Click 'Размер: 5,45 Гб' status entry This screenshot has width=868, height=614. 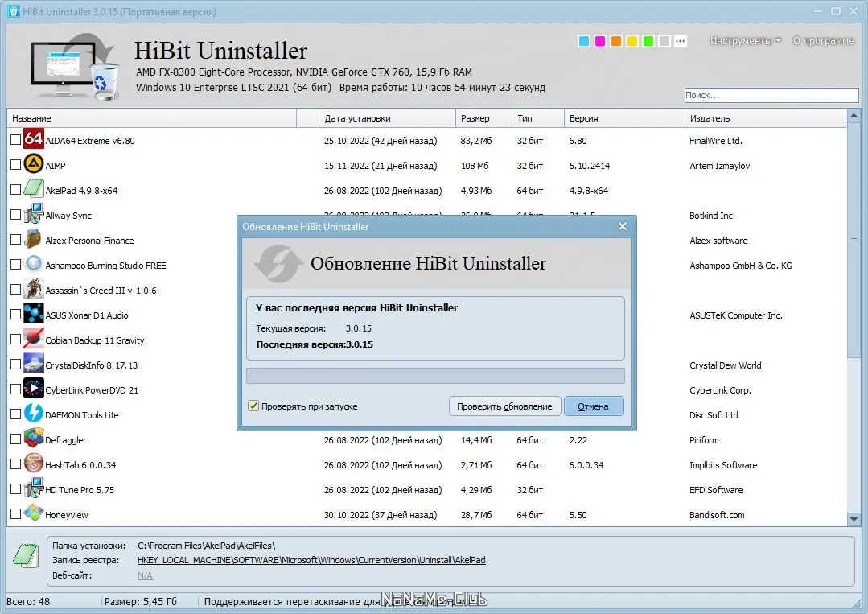point(141,601)
